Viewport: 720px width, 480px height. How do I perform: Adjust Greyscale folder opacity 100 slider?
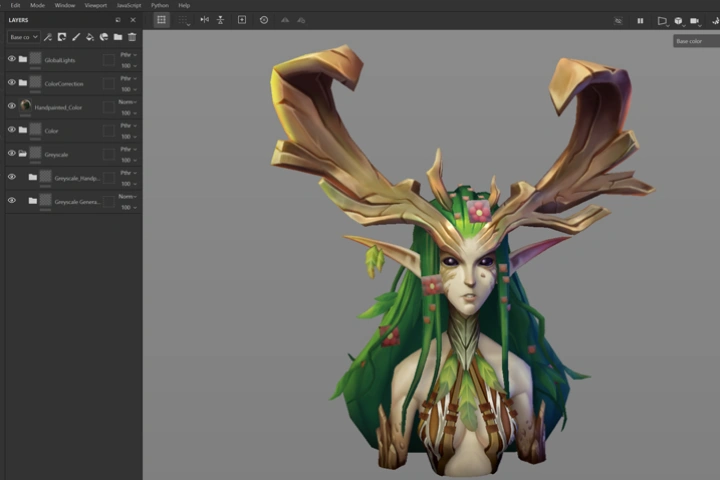[x=129, y=160]
